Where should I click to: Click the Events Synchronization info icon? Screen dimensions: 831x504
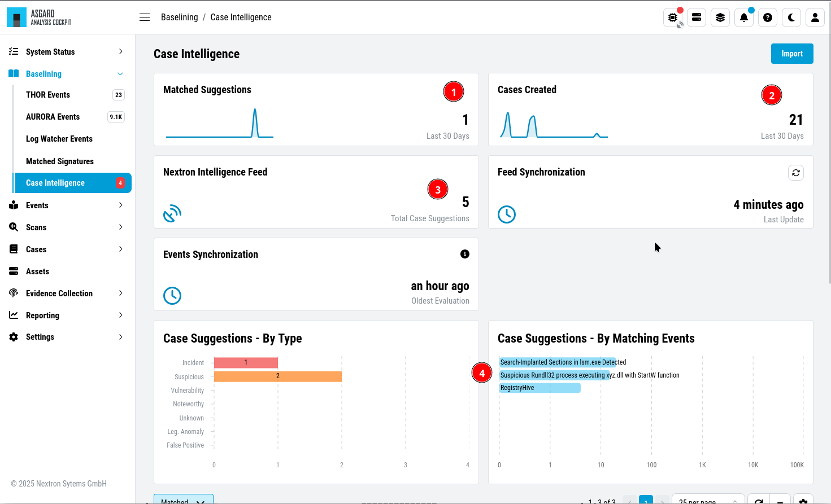tap(465, 254)
